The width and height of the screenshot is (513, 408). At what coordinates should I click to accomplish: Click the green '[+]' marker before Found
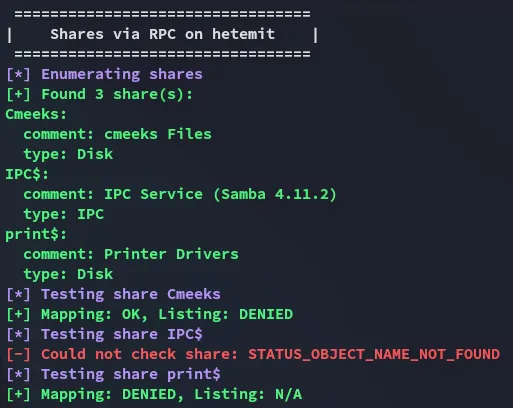tap(18, 94)
